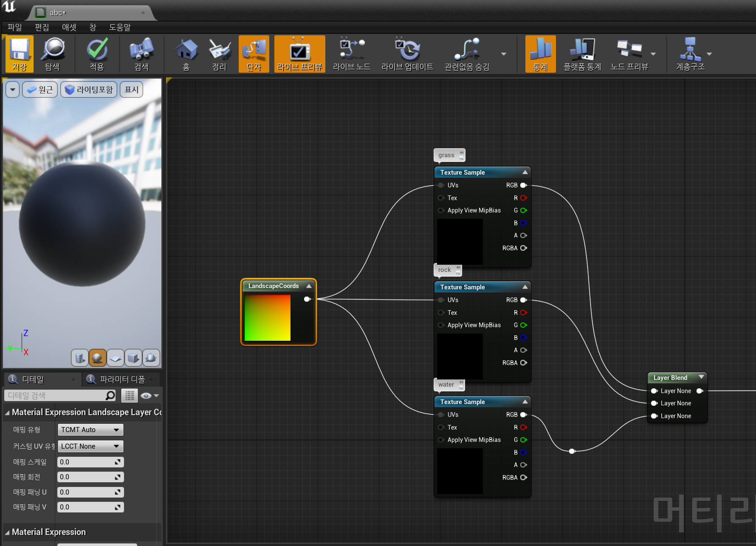Toggle 라이브 프리뷰 (Live Preview)
756x546 pixels.
tap(300, 54)
